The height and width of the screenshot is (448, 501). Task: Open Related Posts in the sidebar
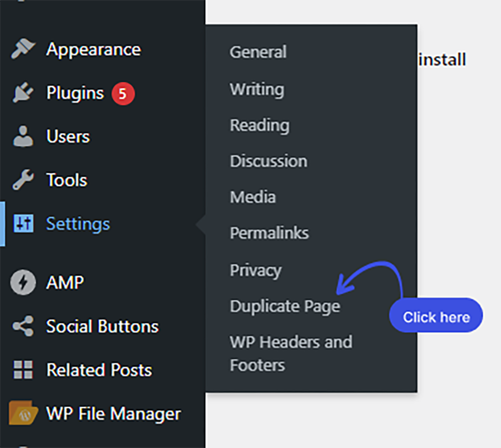[x=99, y=370]
